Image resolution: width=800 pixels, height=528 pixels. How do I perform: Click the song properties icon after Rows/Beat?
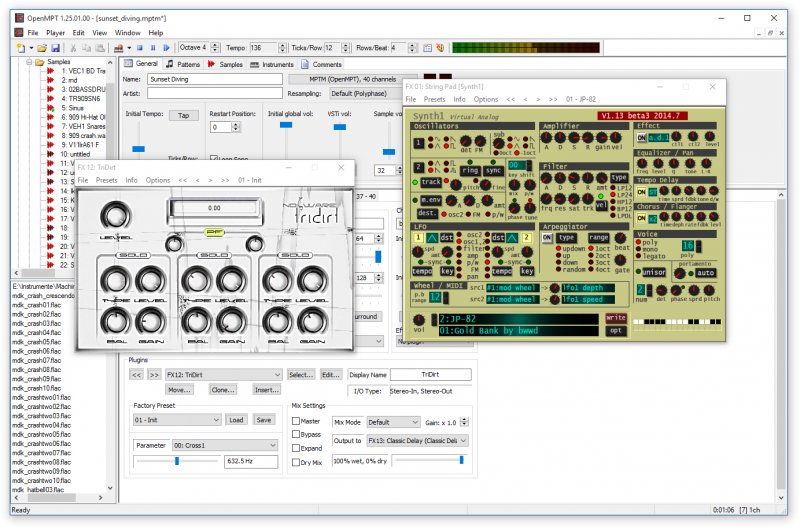pyautogui.click(x=428, y=48)
